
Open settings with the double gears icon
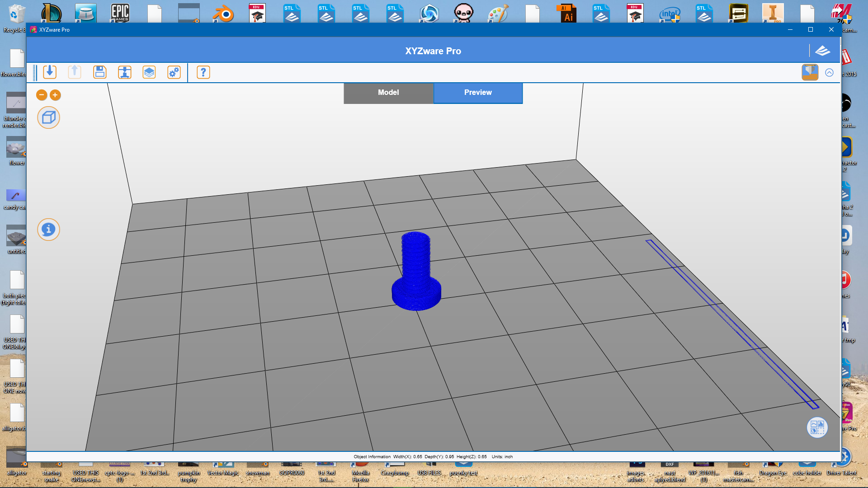pos(174,72)
